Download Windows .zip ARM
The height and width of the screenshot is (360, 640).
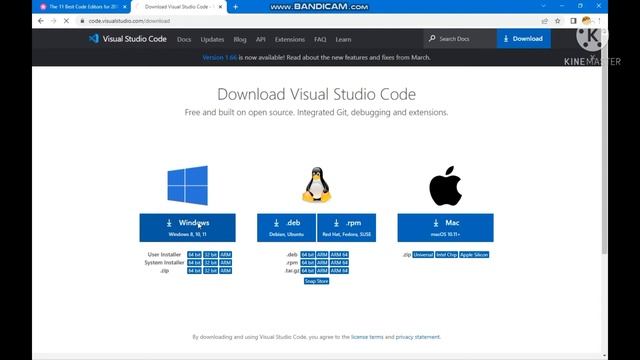click(x=226, y=271)
